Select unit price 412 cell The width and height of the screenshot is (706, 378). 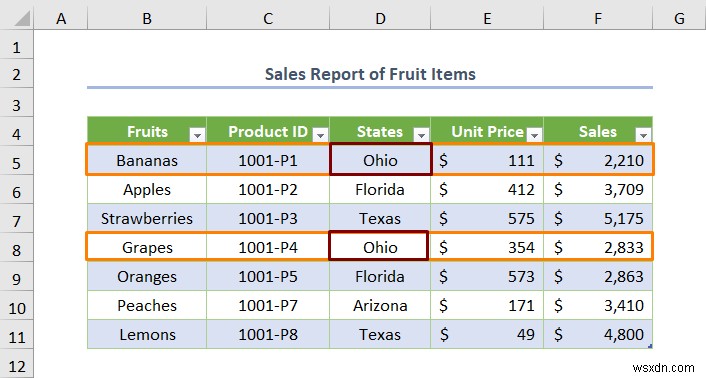point(487,189)
